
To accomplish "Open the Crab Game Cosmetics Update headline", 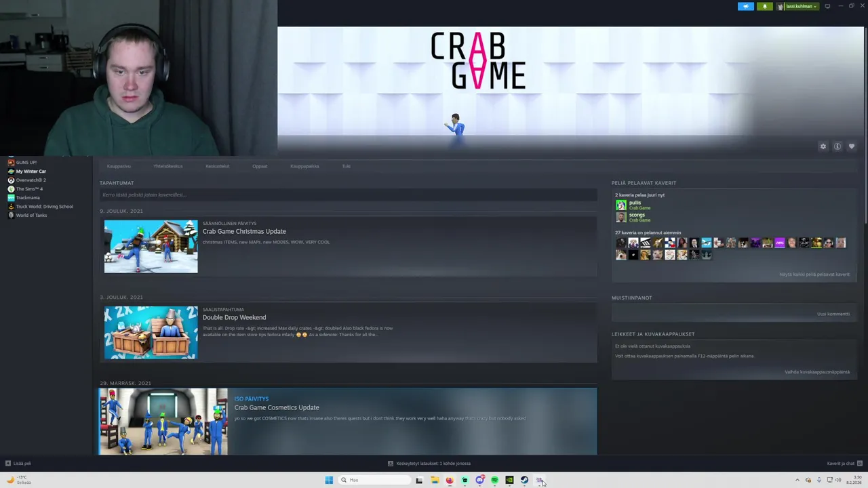I will (277, 407).
